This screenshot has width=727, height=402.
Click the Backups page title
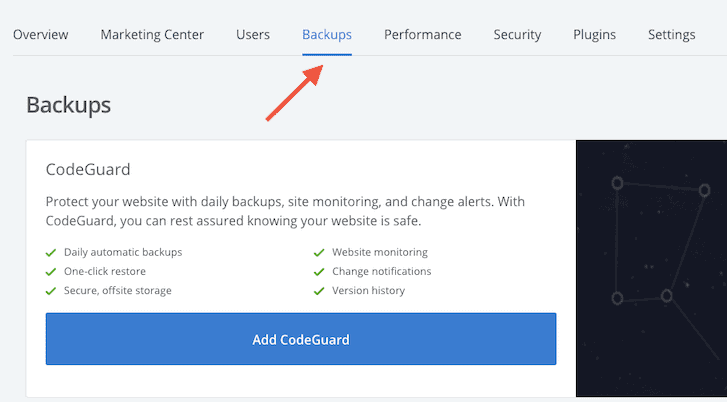tap(69, 105)
